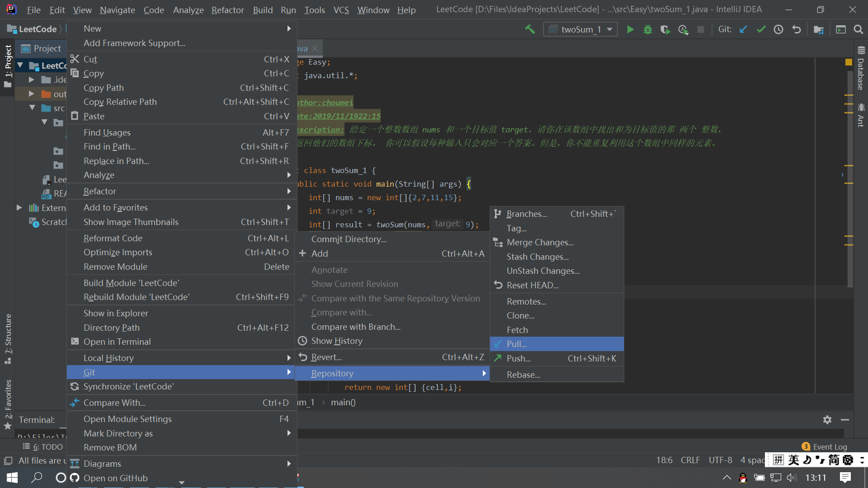Run with coverage shield icon

665,29
